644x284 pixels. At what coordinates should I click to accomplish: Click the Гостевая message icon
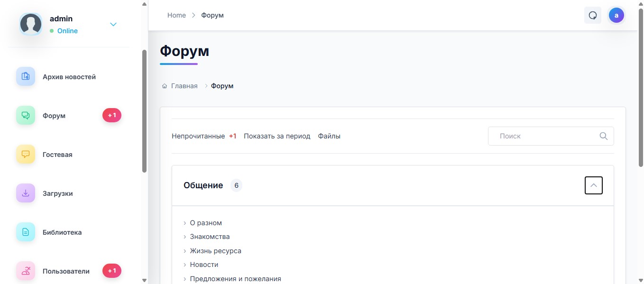click(26, 154)
